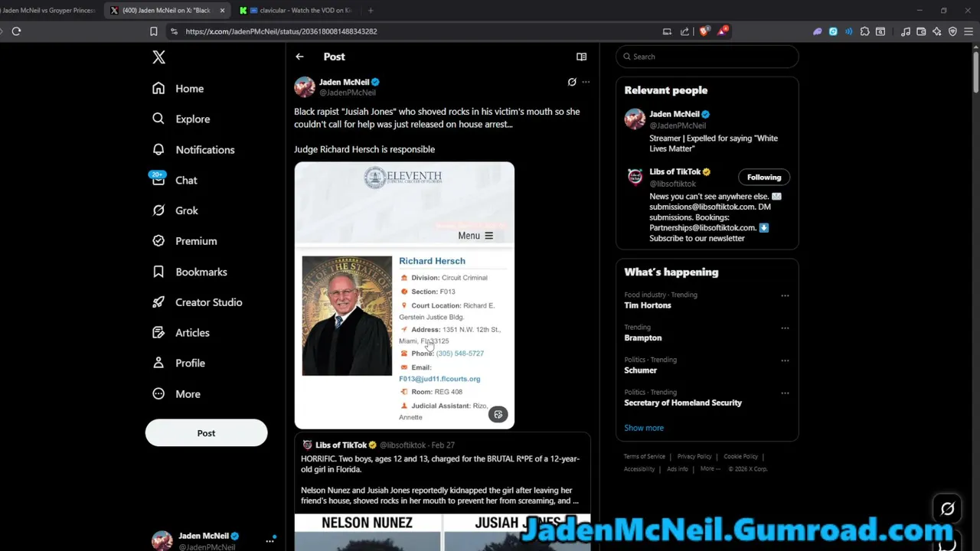The width and height of the screenshot is (980, 551).
Task: Open options for Secretary of Homeland Security trend
Action: point(785,393)
